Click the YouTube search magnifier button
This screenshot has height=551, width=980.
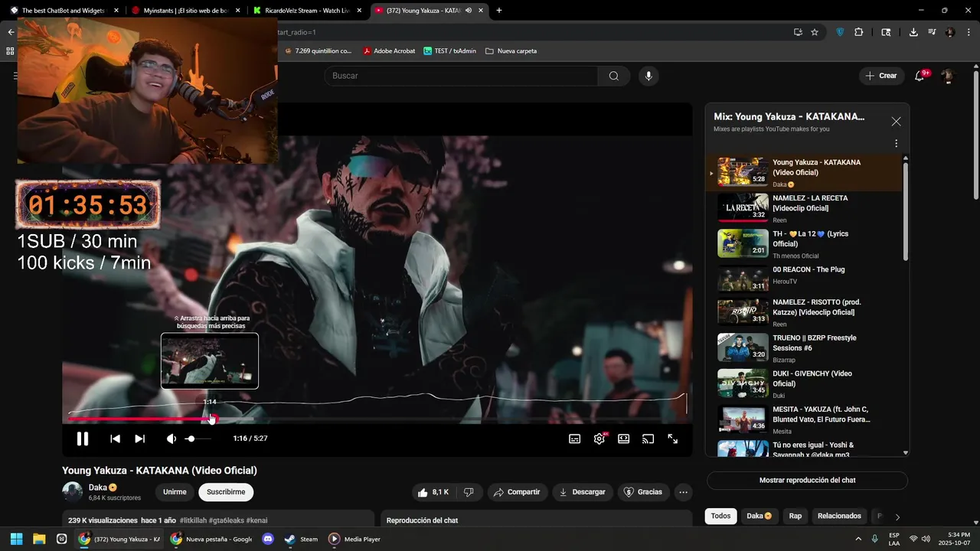click(x=614, y=76)
